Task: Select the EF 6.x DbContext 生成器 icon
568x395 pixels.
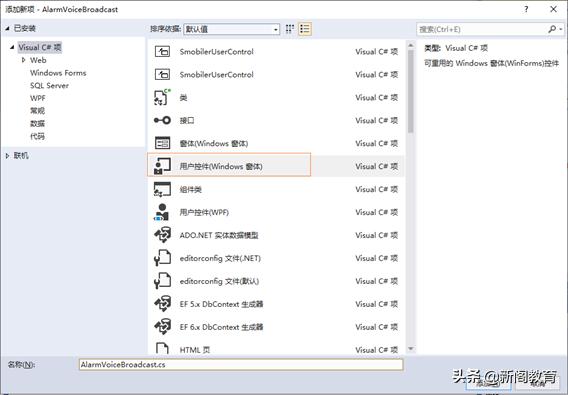Action: click(162, 327)
